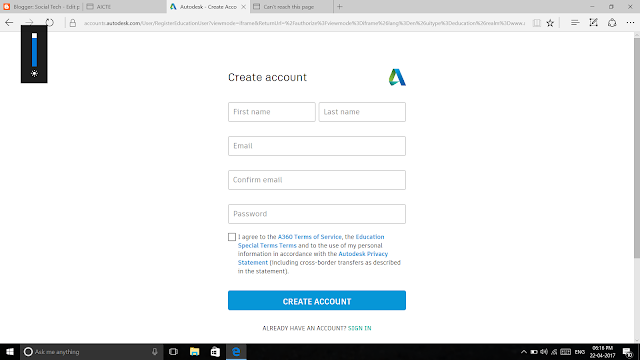Open reading view icon

click(537, 23)
